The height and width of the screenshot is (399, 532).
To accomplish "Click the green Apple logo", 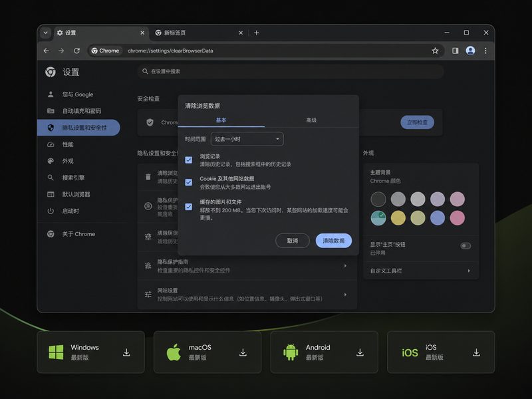I will click(x=174, y=352).
